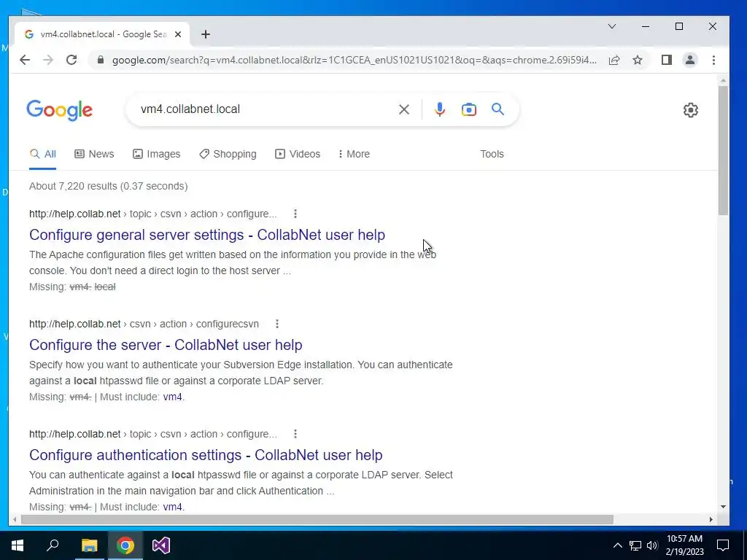Open Configure general server settings result
The image size is (747, 560).
207,235
